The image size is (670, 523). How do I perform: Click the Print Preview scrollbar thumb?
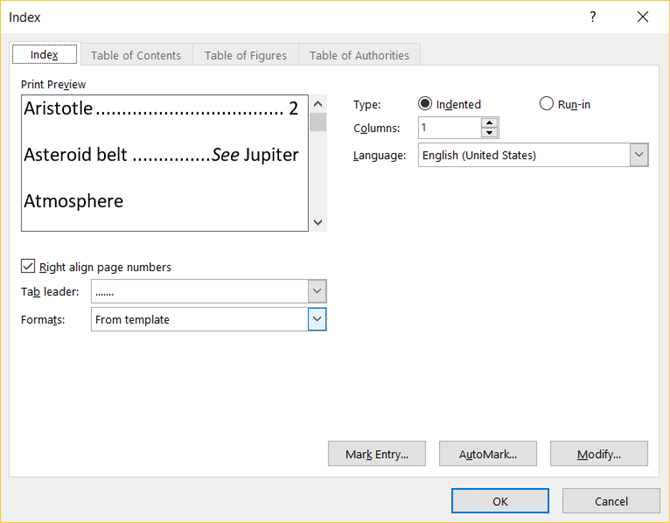(x=318, y=122)
